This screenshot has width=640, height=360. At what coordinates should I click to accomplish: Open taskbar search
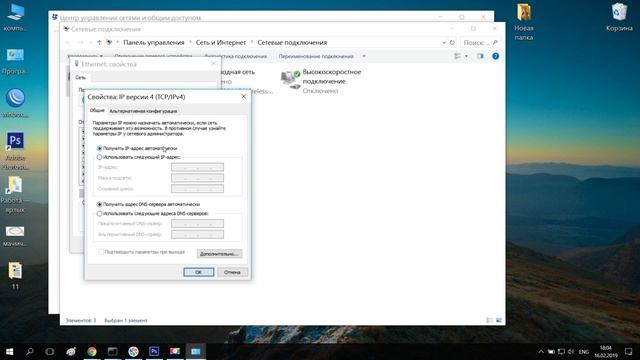(30, 351)
